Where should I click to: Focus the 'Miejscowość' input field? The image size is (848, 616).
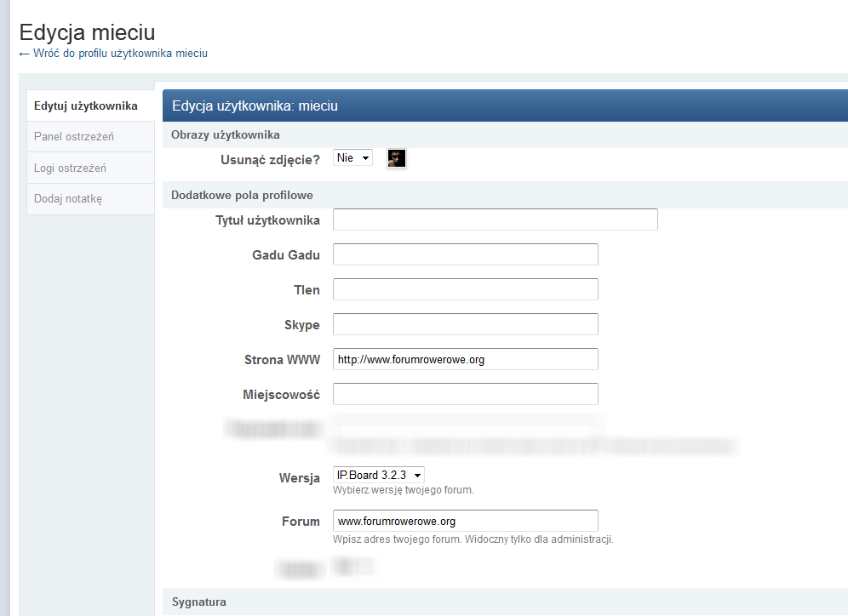[464, 394]
